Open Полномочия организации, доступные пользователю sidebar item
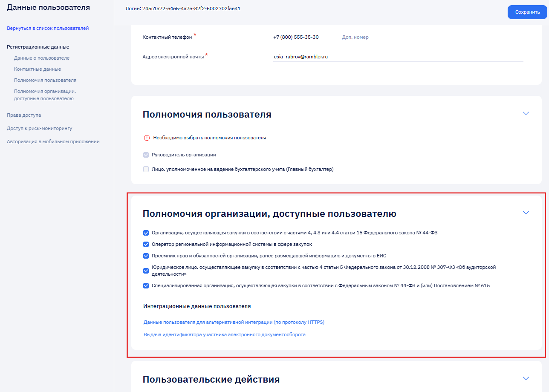Screen dimensions: 549x392 (x=45, y=95)
